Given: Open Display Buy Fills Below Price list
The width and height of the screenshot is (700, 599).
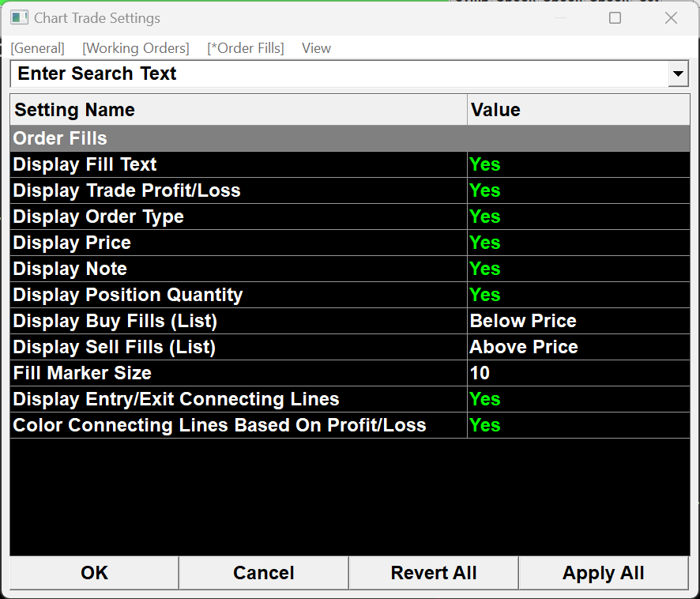Looking at the screenshot, I should 578,321.
